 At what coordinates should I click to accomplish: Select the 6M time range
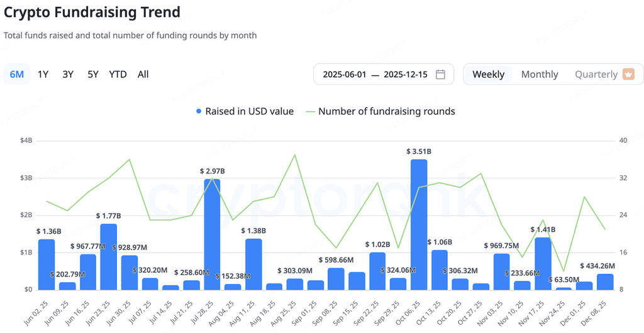click(17, 74)
